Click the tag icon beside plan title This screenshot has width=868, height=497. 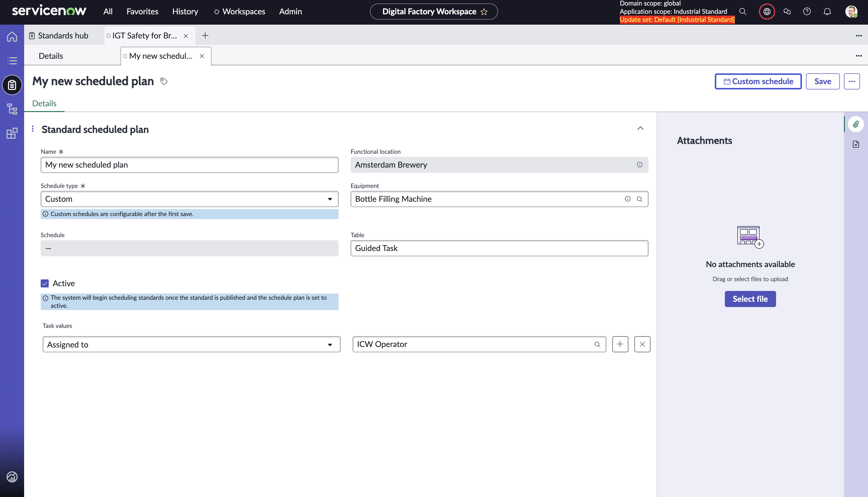(x=164, y=81)
